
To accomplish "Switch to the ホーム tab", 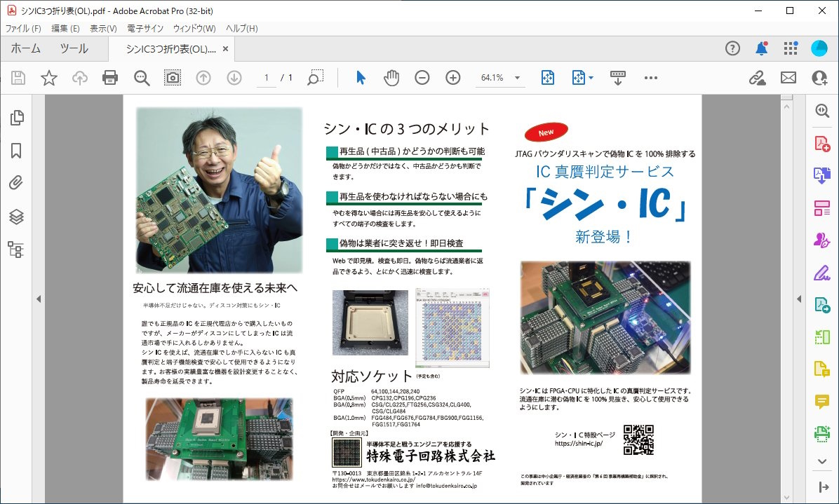I will point(26,48).
